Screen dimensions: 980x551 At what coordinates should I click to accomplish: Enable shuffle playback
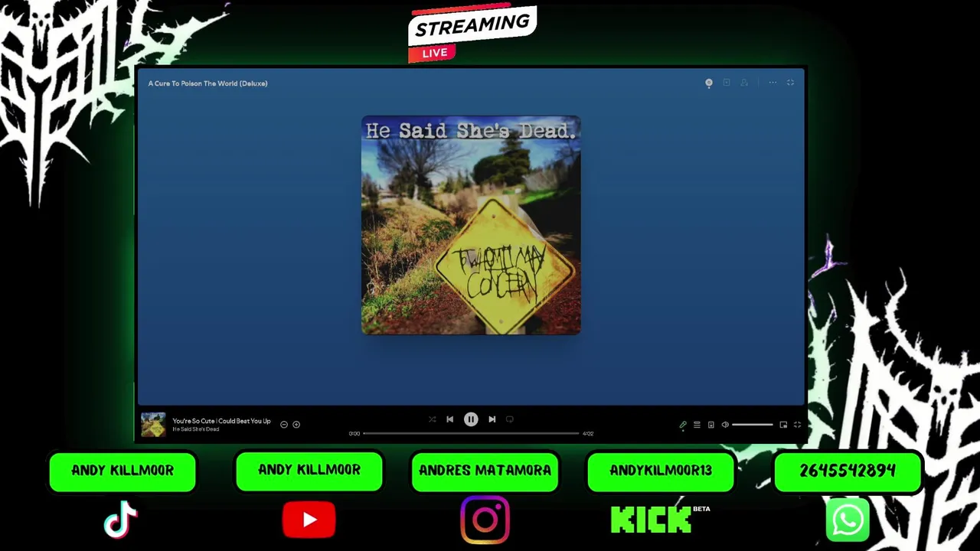point(432,419)
